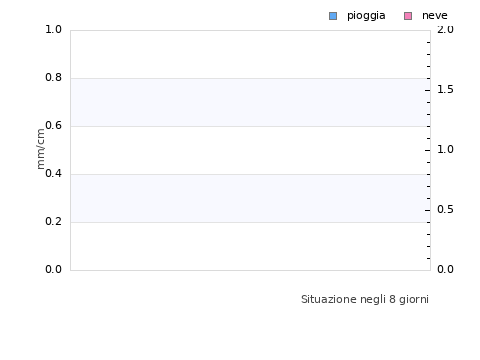The width and height of the screenshot is (480, 360).
Task: Toggle the pioggia series legend label
Action: [x=366, y=16]
